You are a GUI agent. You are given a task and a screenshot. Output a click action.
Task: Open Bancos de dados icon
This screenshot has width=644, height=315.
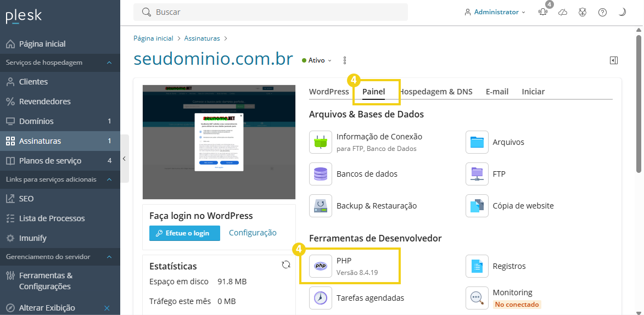coord(321,174)
